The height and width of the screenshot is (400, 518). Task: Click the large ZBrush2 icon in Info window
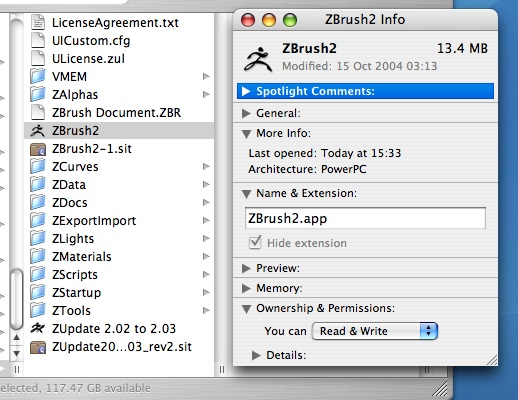click(258, 59)
